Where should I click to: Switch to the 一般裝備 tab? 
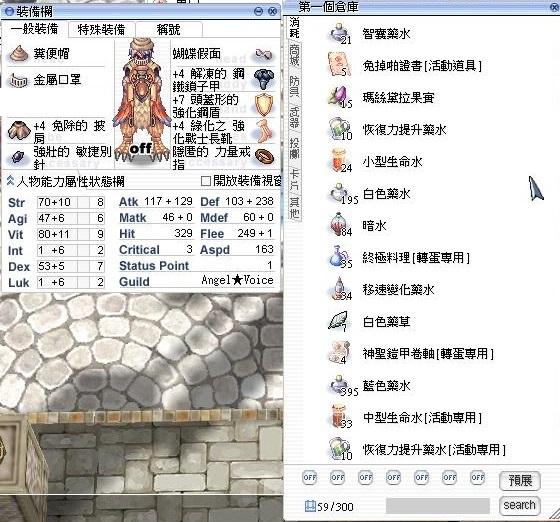pos(35,29)
